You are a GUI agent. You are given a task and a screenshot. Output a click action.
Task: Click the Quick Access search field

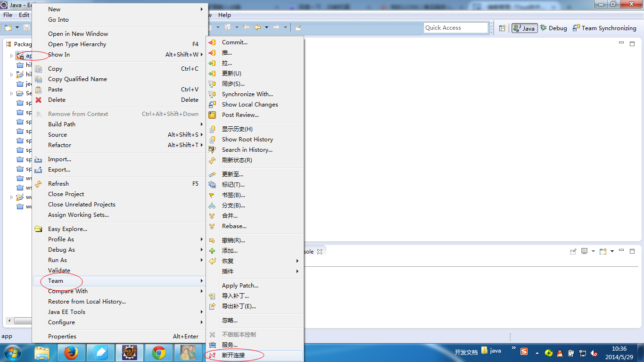[x=455, y=28]
